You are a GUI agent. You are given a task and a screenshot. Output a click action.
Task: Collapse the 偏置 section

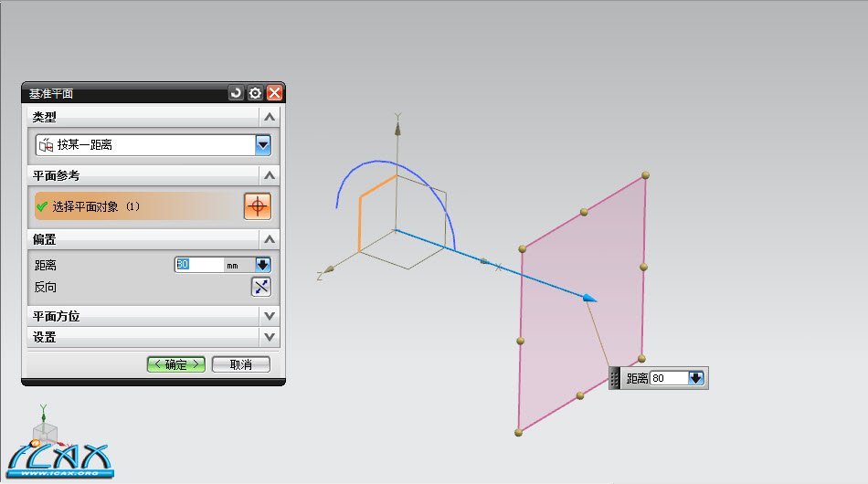point(269,239)
